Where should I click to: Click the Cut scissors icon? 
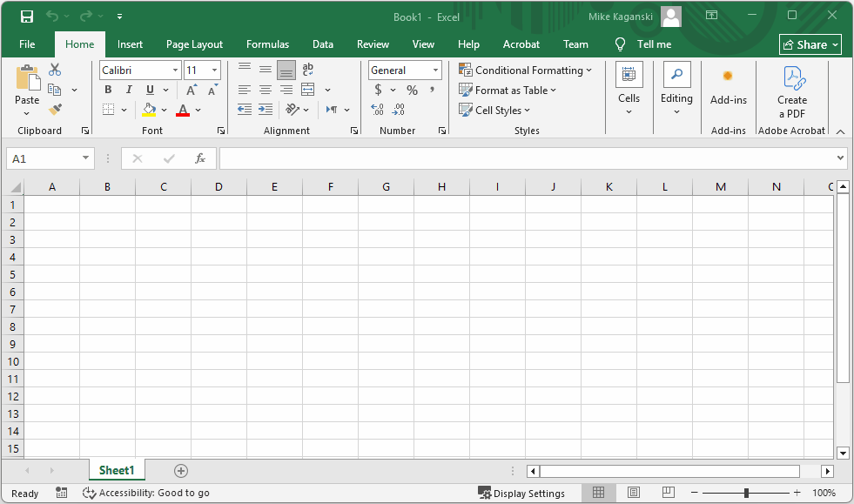tap(55, 69)
